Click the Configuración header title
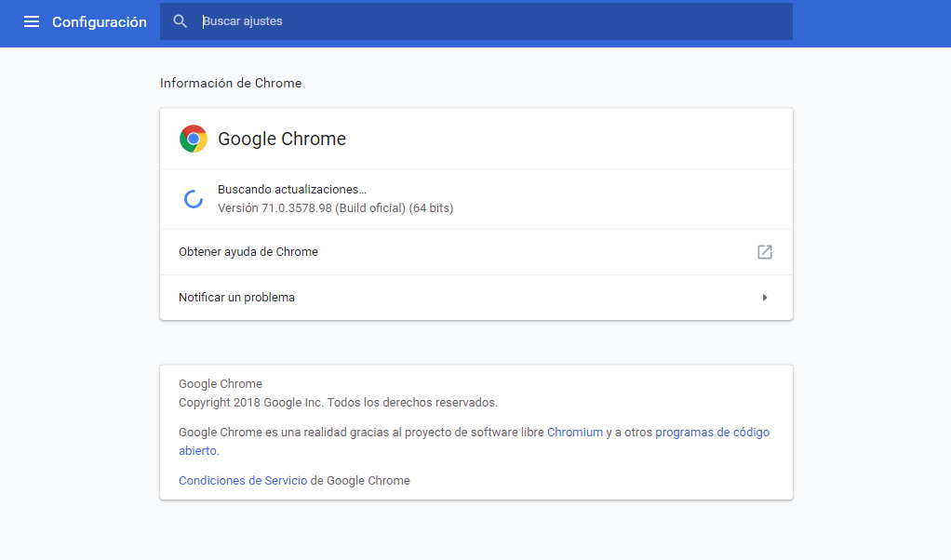Screen dimensions: 951x560 100,22
